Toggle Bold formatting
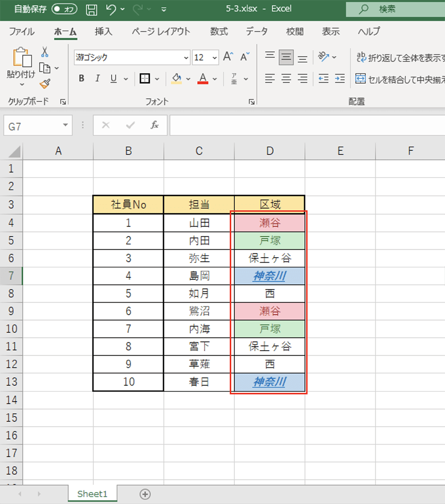Viewport: 445px width, 504px height. tap(82, 78)
